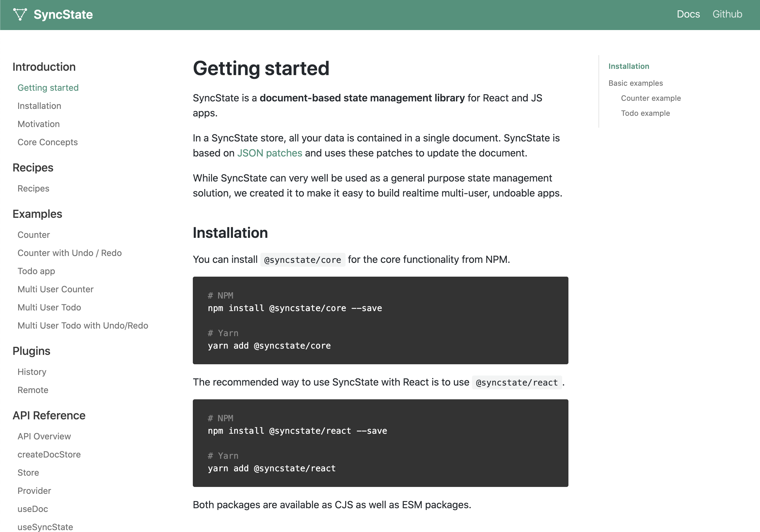Open the History plugin page
Image resolution: width=760 pixels, height=532 pixels.
pyautogui.click(x=32, y=372)
